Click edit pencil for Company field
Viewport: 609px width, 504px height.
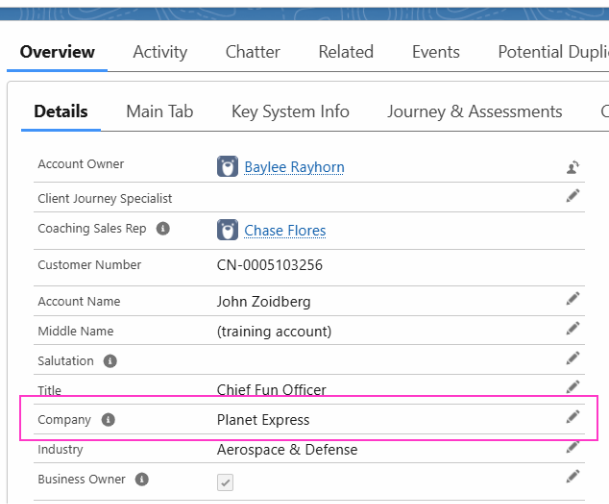coord(573,417)
